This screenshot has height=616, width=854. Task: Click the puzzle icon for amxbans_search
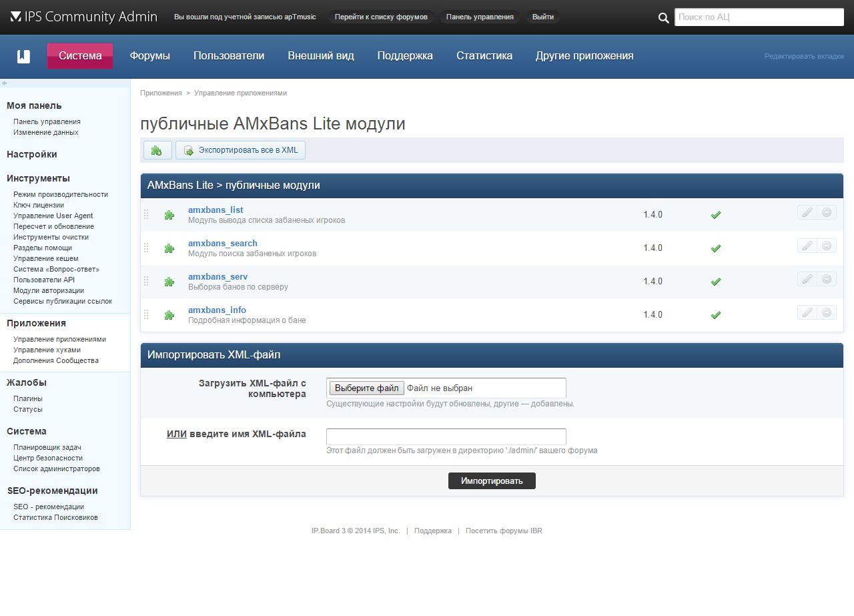pos(169,248)
